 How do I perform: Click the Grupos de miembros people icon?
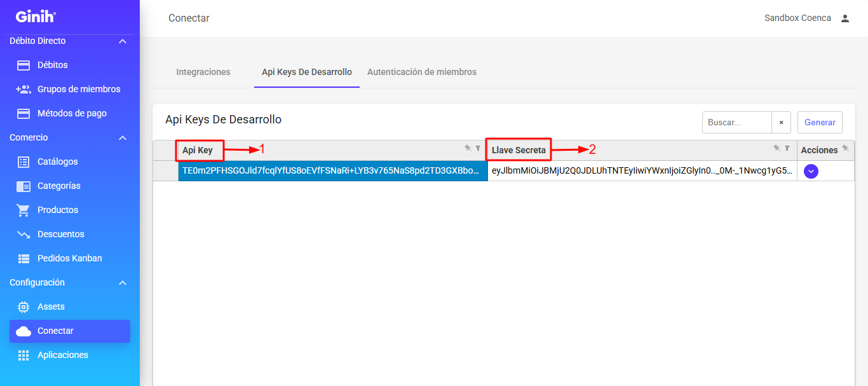tap(24, 89)
